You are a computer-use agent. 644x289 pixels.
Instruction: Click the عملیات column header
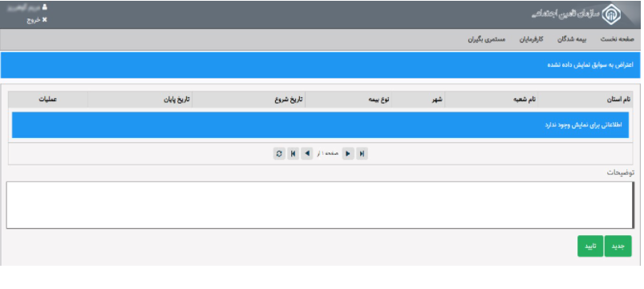(x=48, y=100)
